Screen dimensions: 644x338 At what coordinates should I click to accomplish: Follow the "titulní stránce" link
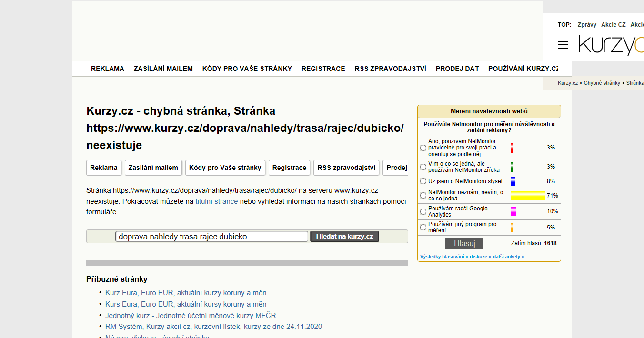click(x=217, y=201)
